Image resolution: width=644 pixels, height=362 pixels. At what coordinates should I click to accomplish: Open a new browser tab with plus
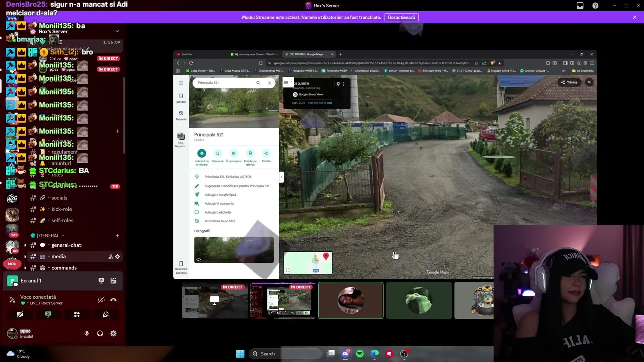[x=340, y=54]
